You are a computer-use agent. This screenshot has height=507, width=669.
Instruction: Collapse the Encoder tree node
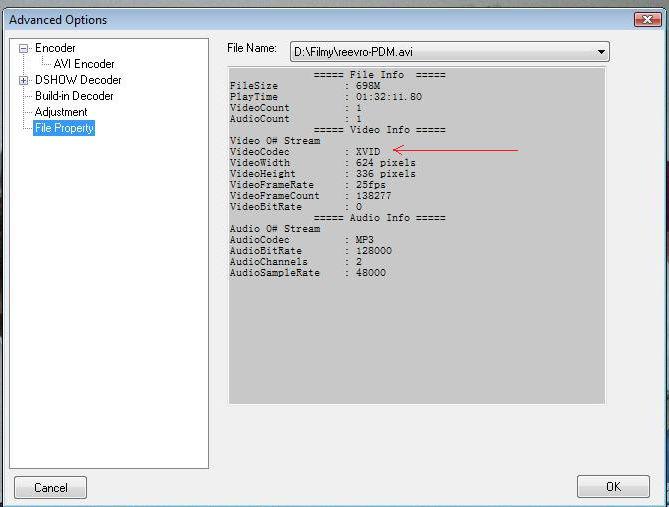[23, 49]
